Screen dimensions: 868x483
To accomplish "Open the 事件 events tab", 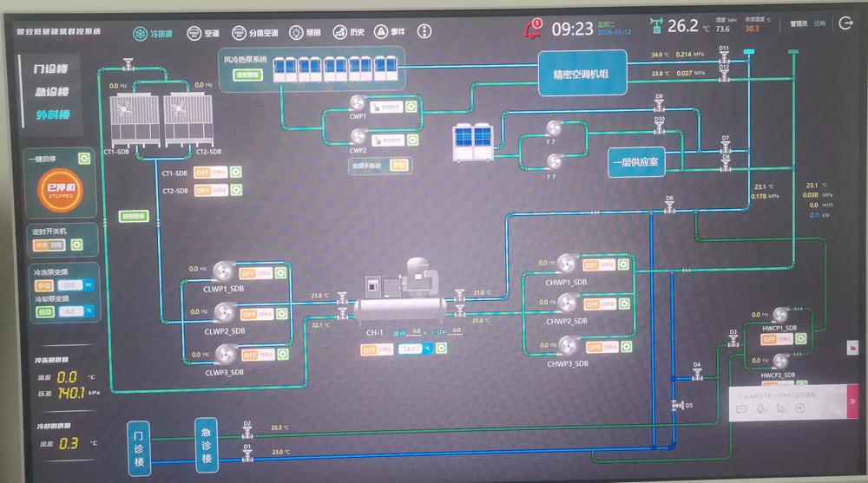I will pyautogui.click(x=390, y=31).
